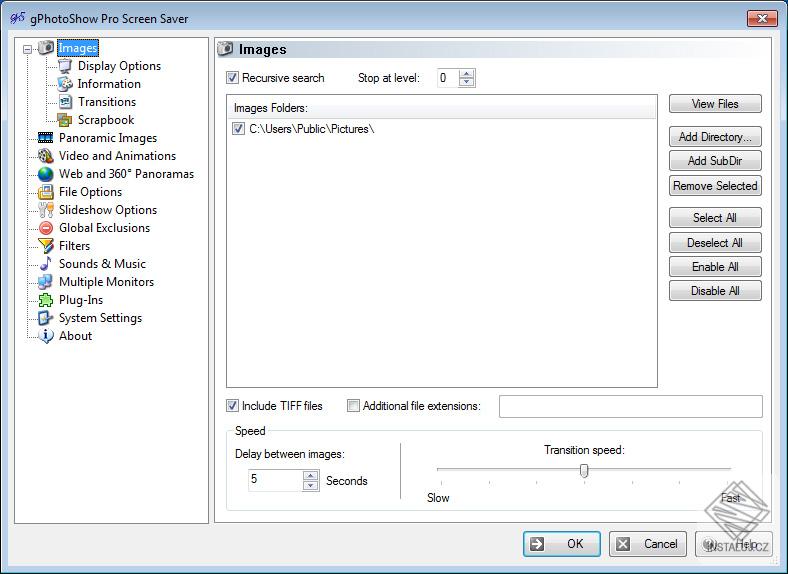
Task: Enable the Additional file extensions checkbox
Action: tap(353, 406)
